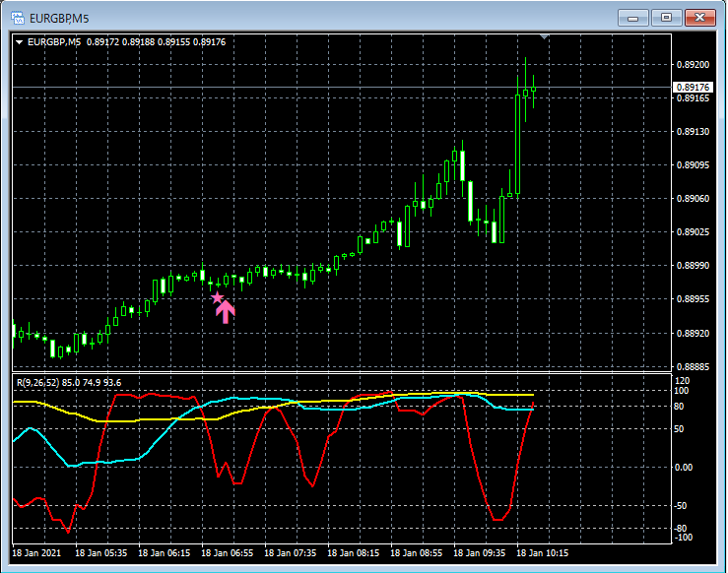
Task: Click the 0.89200 price scale label
Action: 693,65
